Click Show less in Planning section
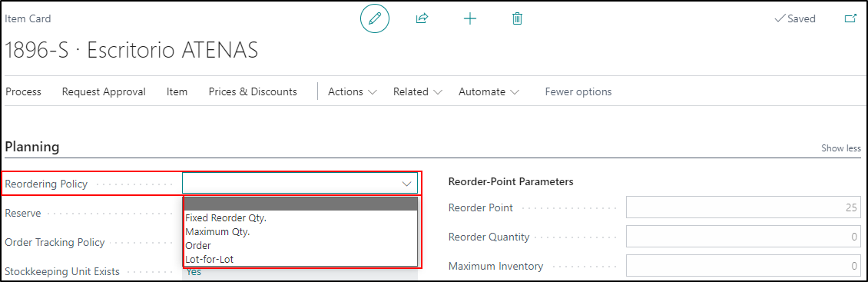The image size is (868, 282). pos(841,148)
